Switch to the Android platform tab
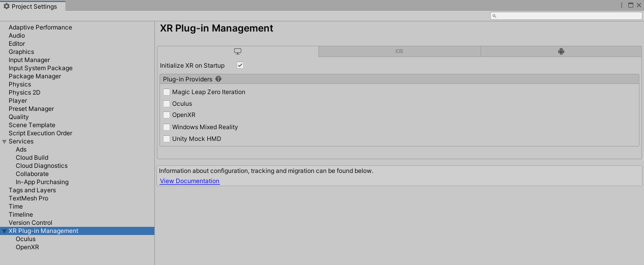This screenshot has width=644, height=265. [561, 51]
